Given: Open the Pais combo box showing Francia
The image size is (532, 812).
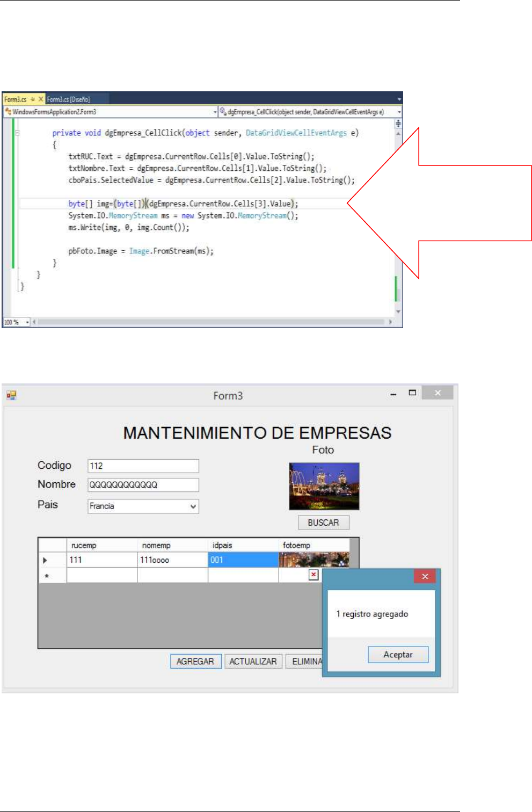Looking at the screenshot, I should coord(143,506).
